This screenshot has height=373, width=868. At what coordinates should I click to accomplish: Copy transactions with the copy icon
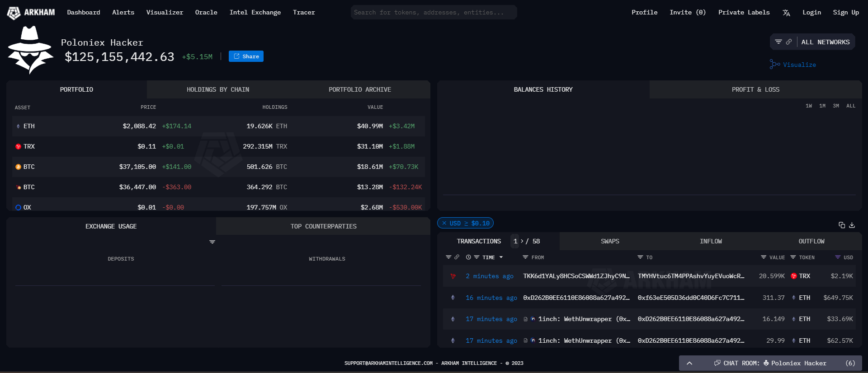842,225
